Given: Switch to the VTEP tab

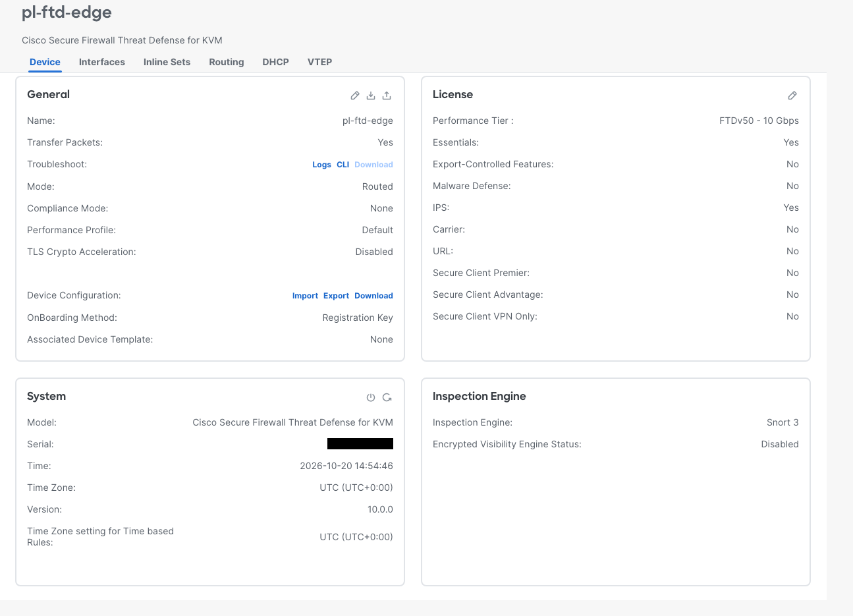Looking at the screenshot, I should coord(319,62).
